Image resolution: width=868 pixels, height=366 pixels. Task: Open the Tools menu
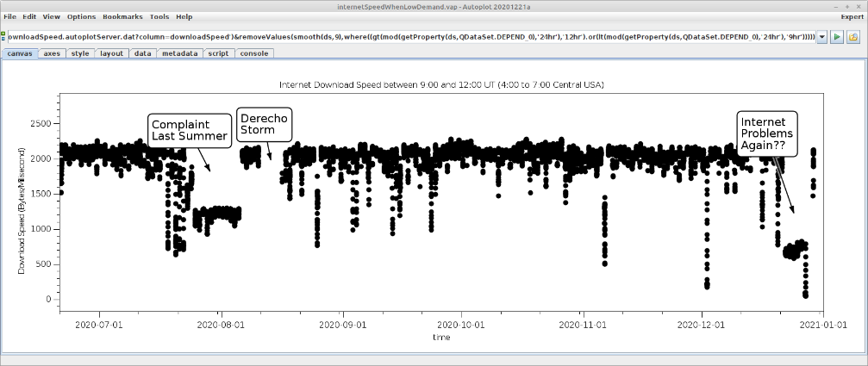coord(159,16)
